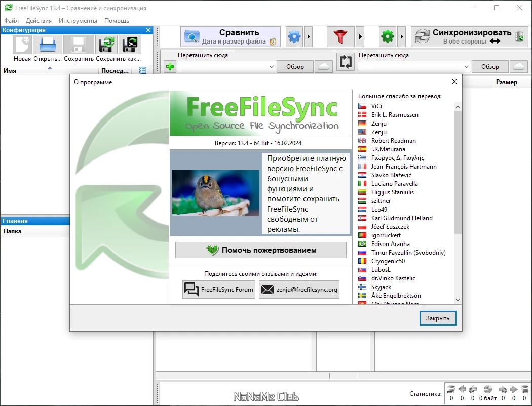
Task: Sort configurations by Имя column
Action: tap(50, 70)
